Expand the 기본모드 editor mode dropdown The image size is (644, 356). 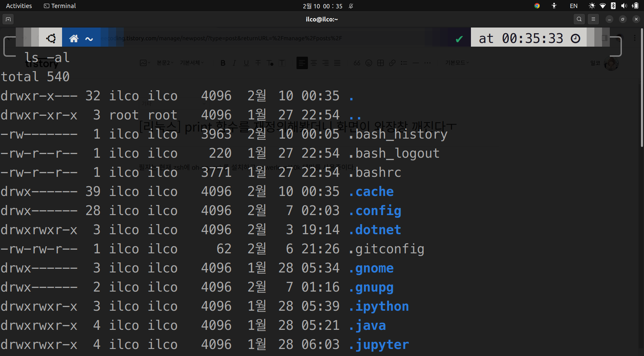pos(457,63)
